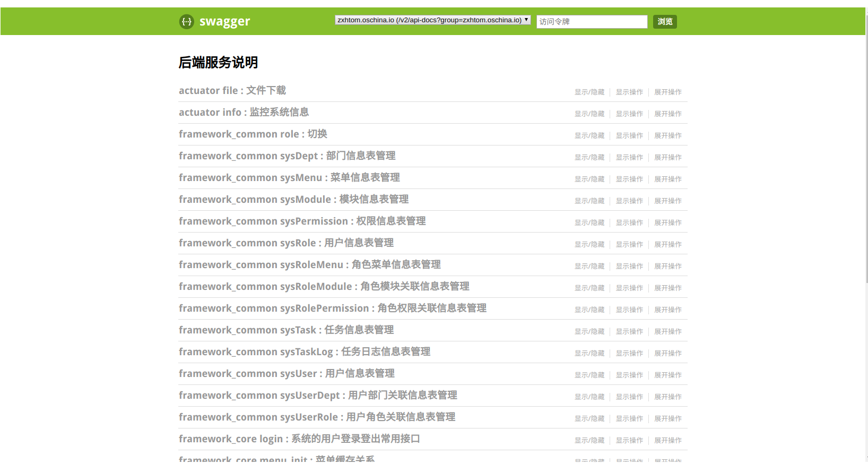The image size is (868, 463).
Task: Select 显示操作 for sysModule row
Action: click(629, 201)
